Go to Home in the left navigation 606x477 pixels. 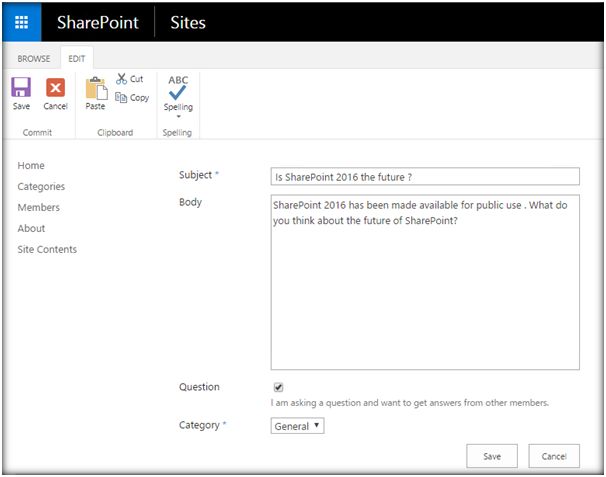(x=31, y=166)
